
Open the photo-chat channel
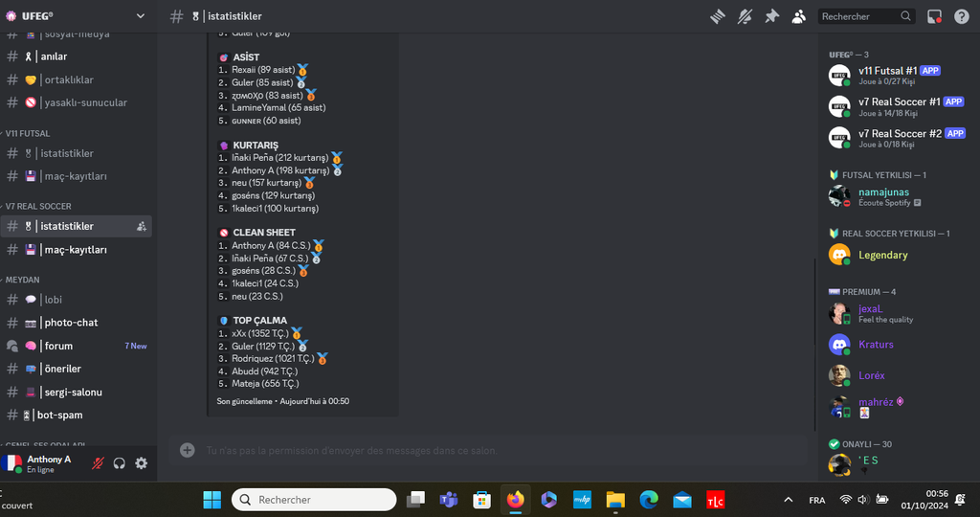tap(76, 323)
